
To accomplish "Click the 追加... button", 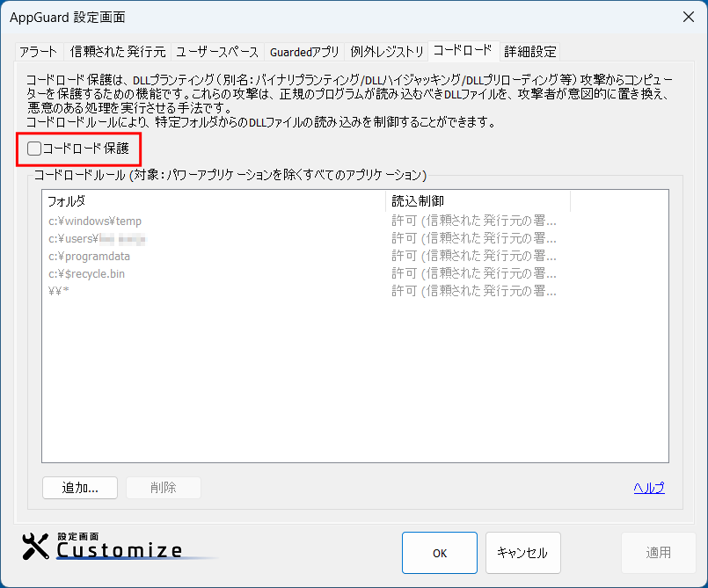I will tap(79, 488).
